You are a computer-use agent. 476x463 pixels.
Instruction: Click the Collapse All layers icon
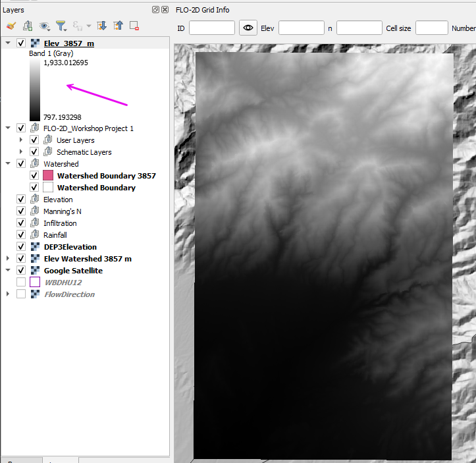[x=118, y=26]
